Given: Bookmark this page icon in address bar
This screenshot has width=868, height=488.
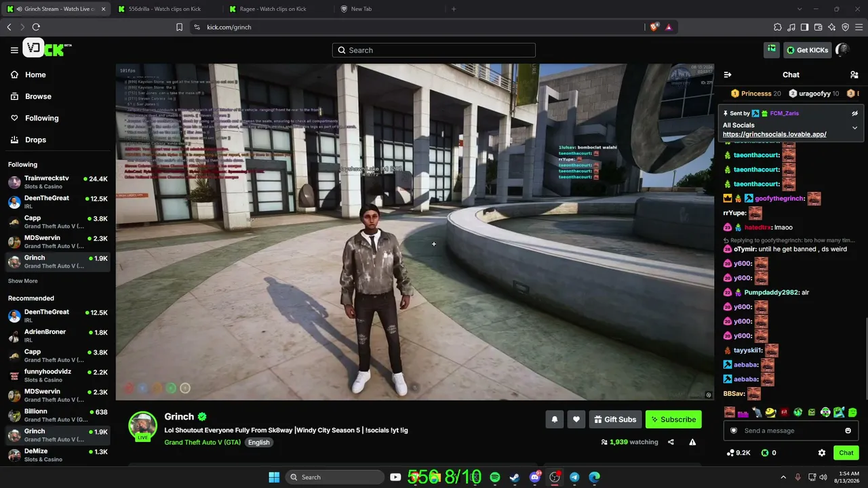Looking at the screenshot, I should tap(179, 27).
